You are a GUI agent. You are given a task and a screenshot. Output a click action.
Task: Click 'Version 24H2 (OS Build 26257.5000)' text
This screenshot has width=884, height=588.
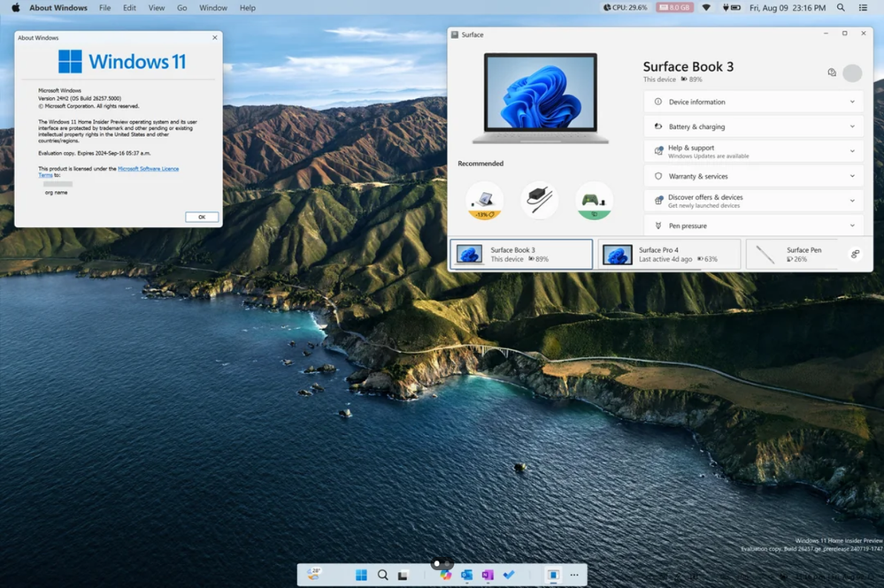click(x=80, y=98)
